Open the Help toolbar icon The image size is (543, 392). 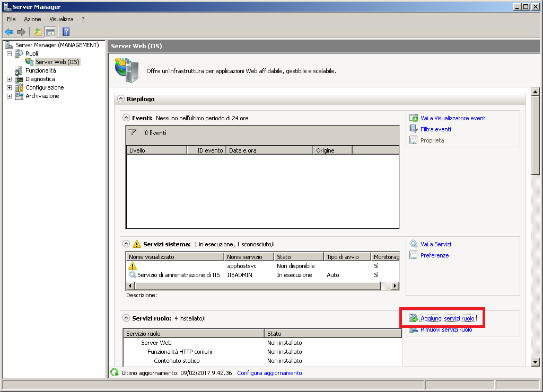tap(66, 32)
